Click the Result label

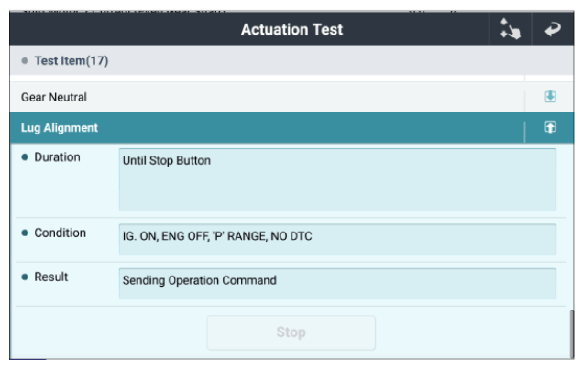tap(51, 277)
